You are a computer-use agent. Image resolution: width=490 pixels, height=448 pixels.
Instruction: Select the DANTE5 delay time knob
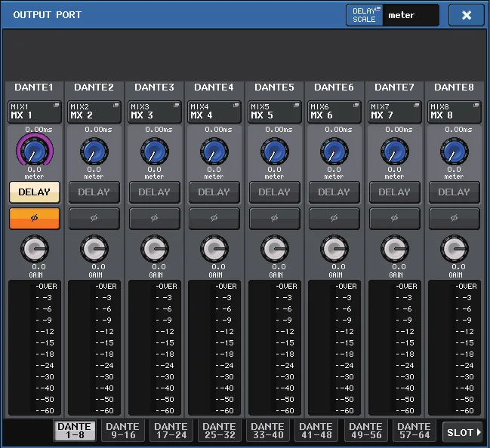[274, 152]
